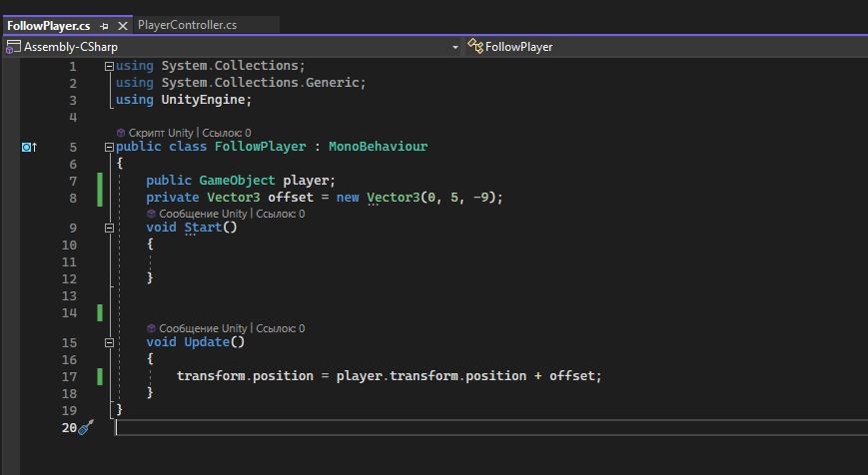
Task: Click 'Ссылок: 0' CodeLens above Start method
Action: [x=280, y=214]
